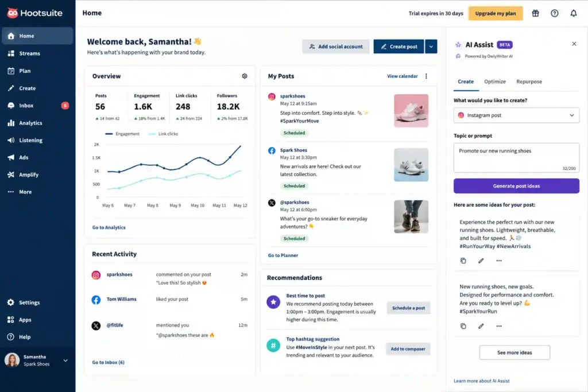The width and height of the screenshot is (588, 392).
Task: Open more options for #SparkYourRun idea
Action: tap(499, 326)
